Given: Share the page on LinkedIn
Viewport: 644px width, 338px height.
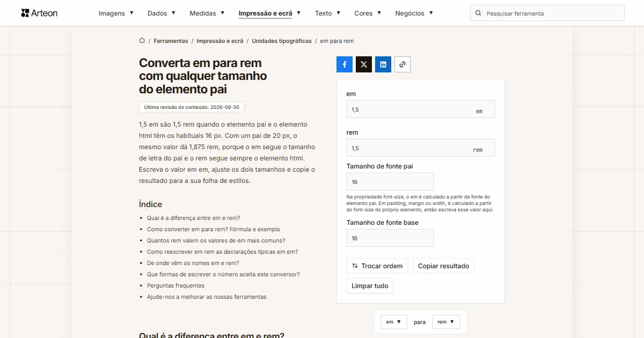Looking at the screenshot, I should tap(383, 64).
